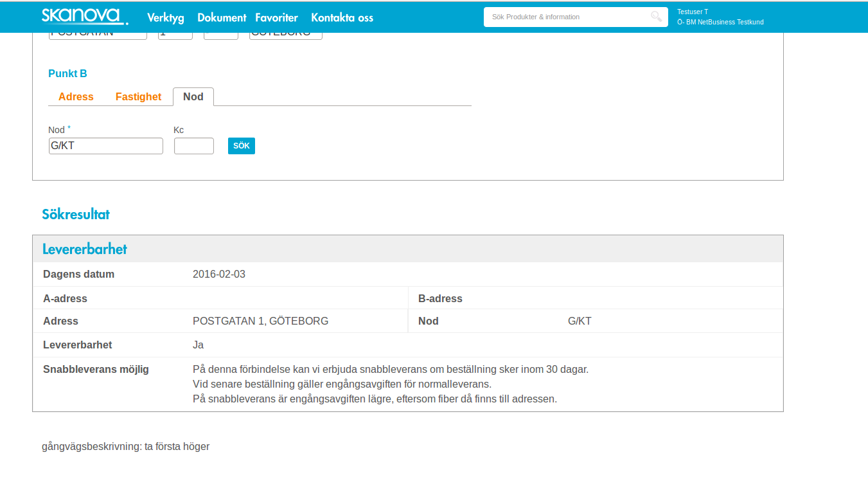Viewport: 868px width, 486px height.
Task: Click the Skanova logo
Action: tap(85, 17)
